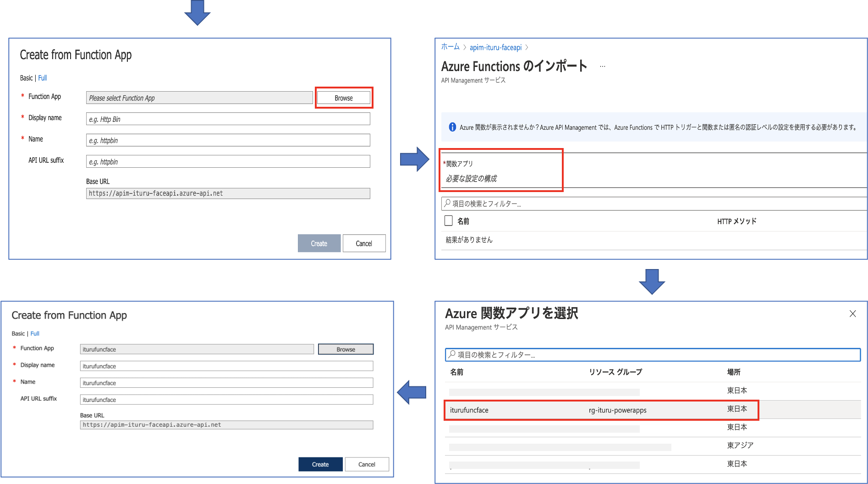Click the Function App placeholder field in top panel
Viewport: 868px width, 484px height.
[199, 98]
